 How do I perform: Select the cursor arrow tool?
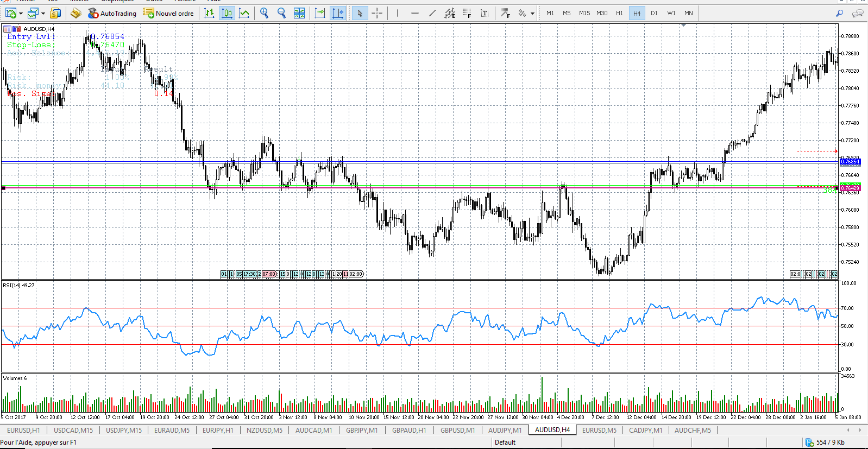(360, 13)
